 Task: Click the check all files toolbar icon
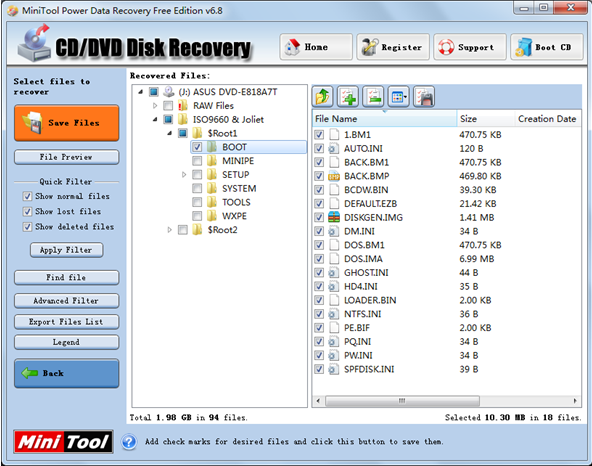pos(348,97)
